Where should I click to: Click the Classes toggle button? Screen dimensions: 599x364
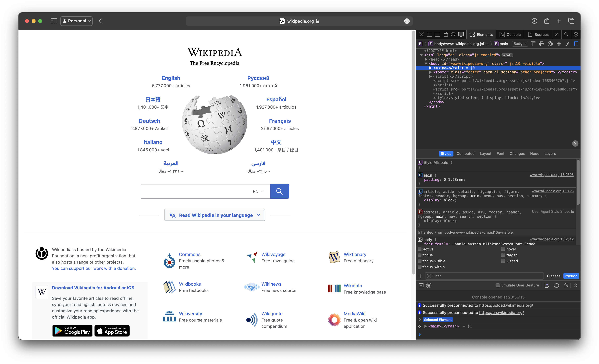point(553,276)
